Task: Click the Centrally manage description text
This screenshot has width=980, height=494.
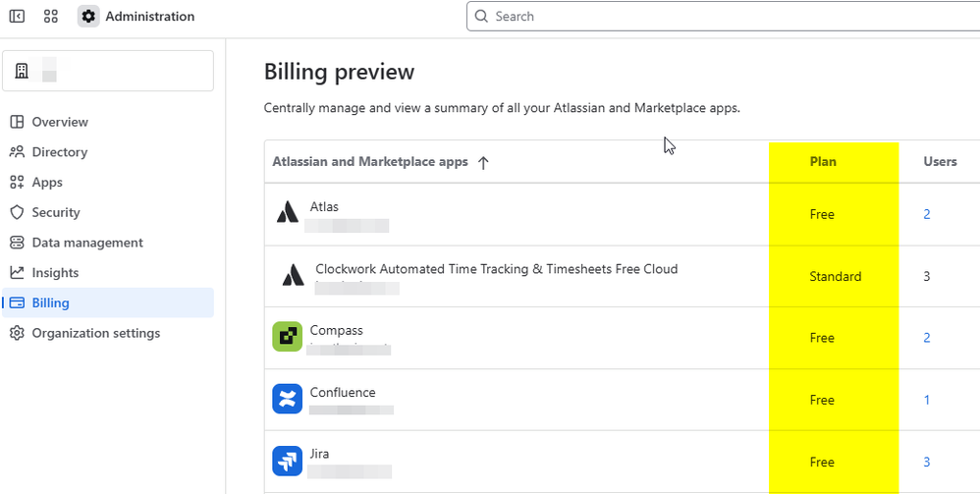Action: click(502, 108)
